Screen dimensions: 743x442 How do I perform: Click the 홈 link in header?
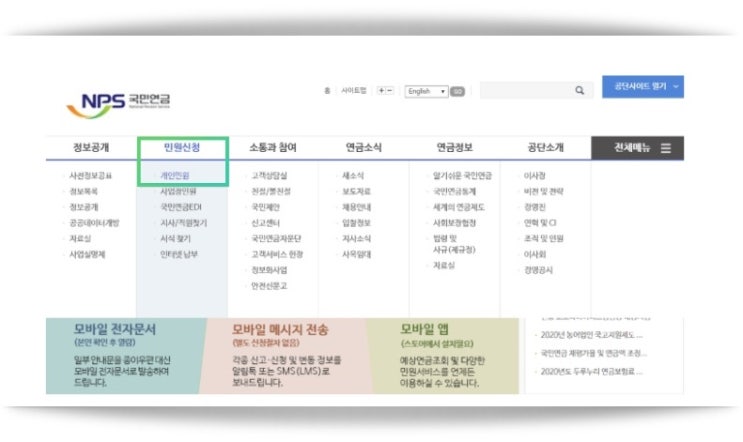[327, 90]
